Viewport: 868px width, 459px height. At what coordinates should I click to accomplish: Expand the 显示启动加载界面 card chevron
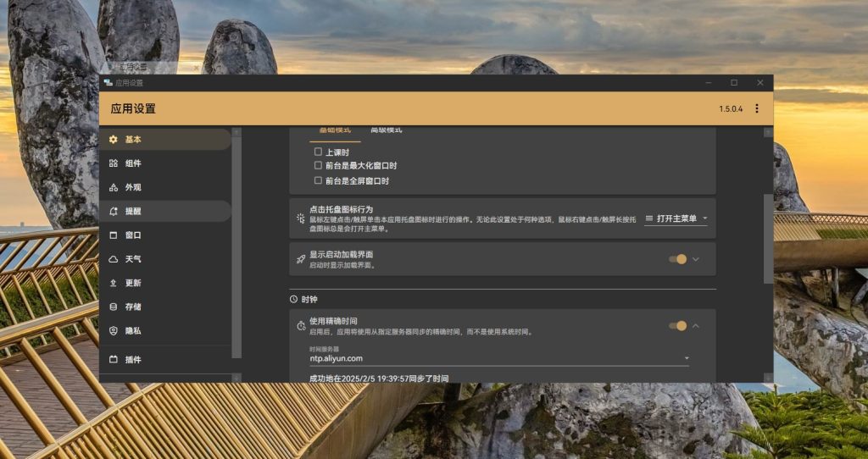(696, 259)
